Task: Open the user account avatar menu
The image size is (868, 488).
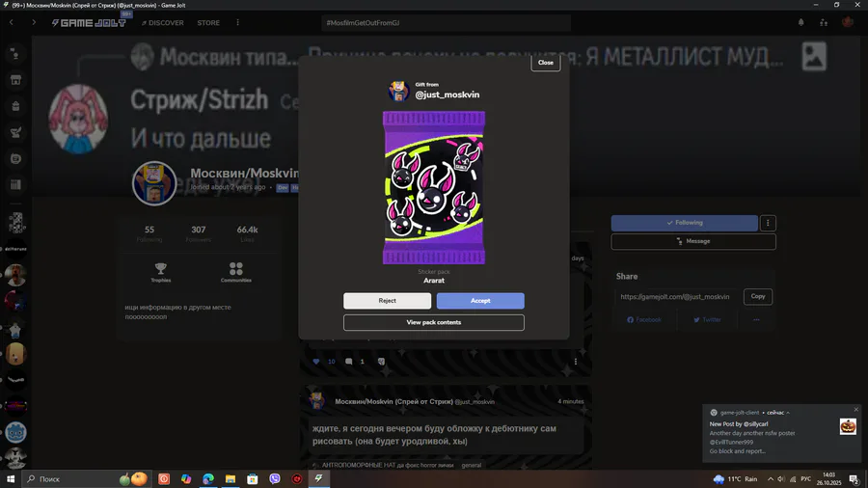Action: [848, 22]
